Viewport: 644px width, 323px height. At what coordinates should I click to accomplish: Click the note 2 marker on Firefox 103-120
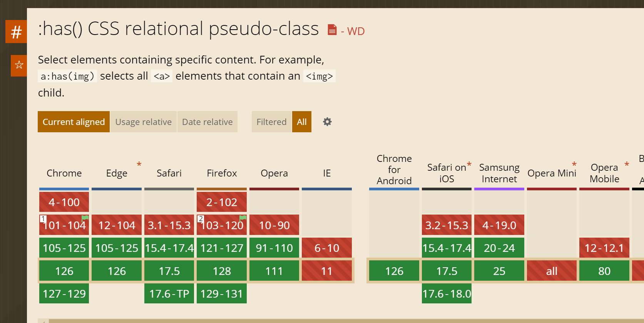pos(201,218)
